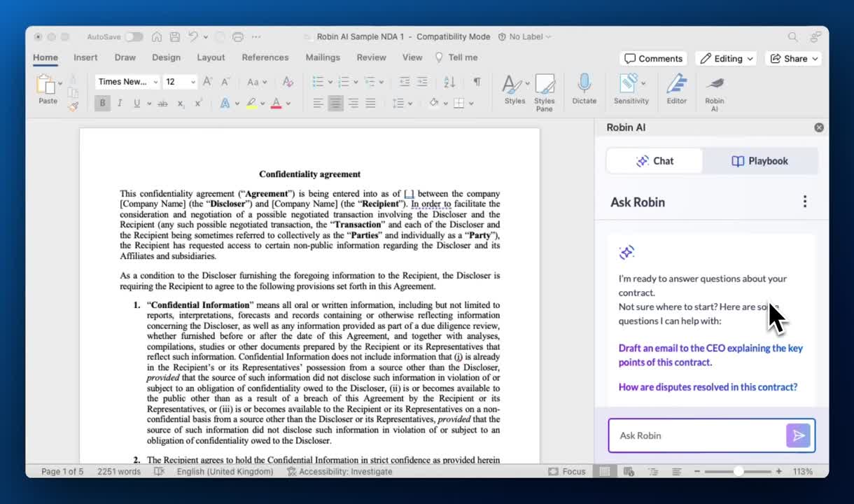854x504 pixels.
Task: Toggle bold formatting
Action: (x=102, y=104)
